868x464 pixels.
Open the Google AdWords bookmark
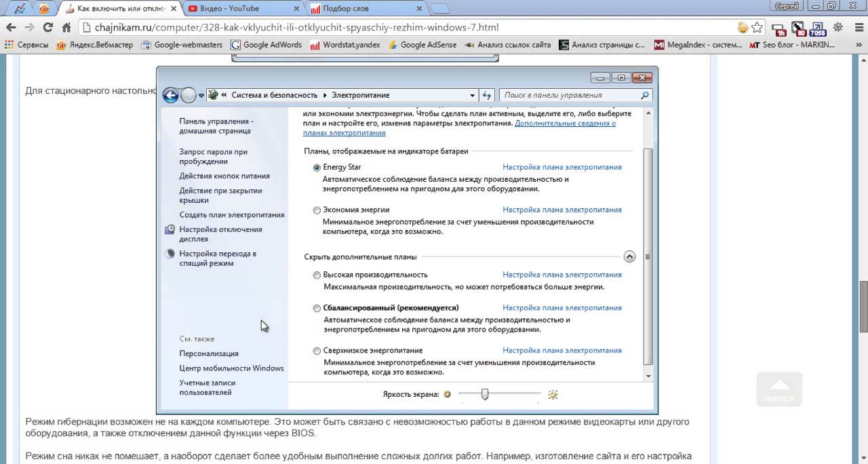pyautogui.click(x=267, y=45)
